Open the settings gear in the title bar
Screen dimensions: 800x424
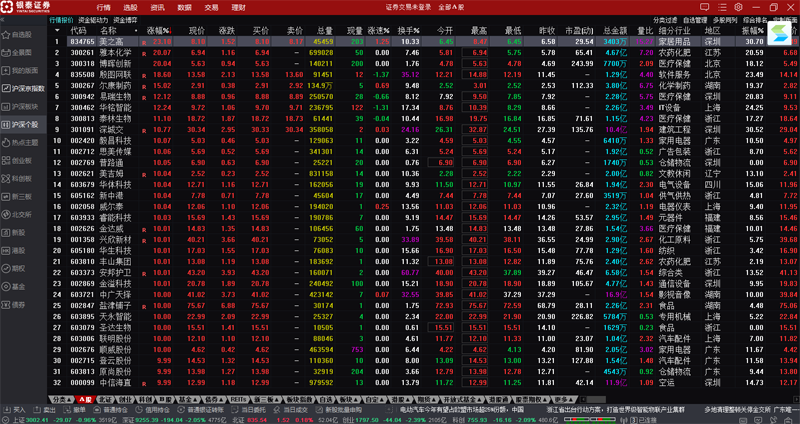(x=738, y=7)
